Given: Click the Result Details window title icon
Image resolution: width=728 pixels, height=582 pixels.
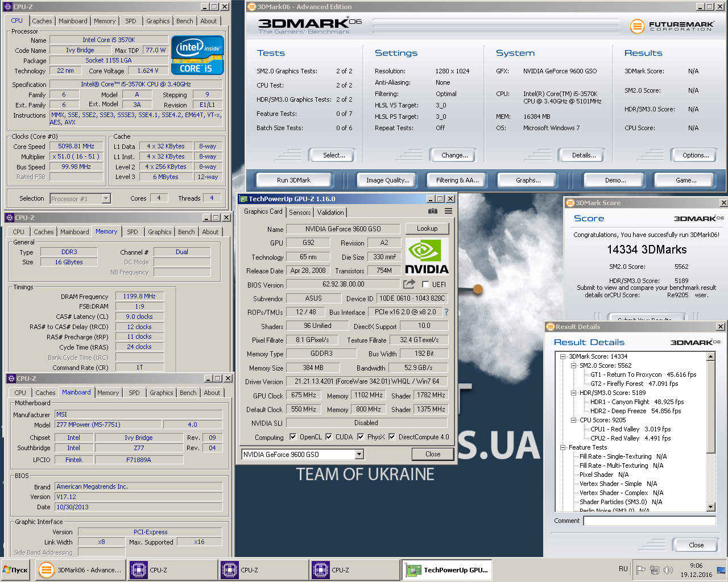Looking at the screenshot, I should tap(550, 327).
